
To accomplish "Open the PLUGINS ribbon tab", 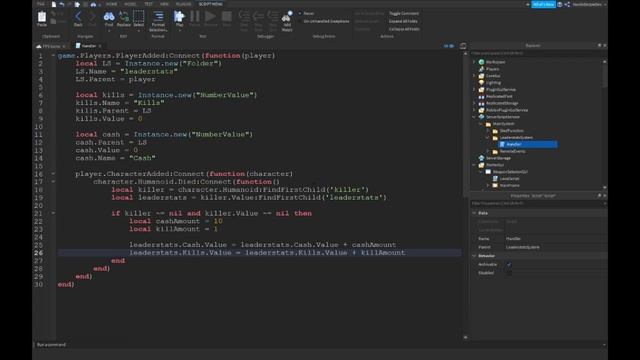I will [x=183, y=4].
